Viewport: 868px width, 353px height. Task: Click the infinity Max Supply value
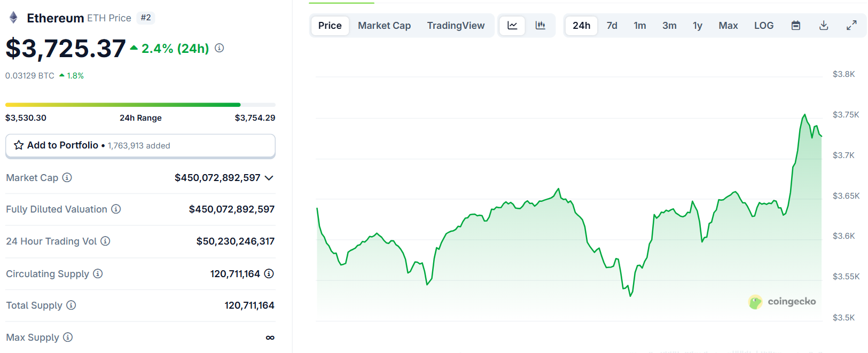[x=270, y=338]
